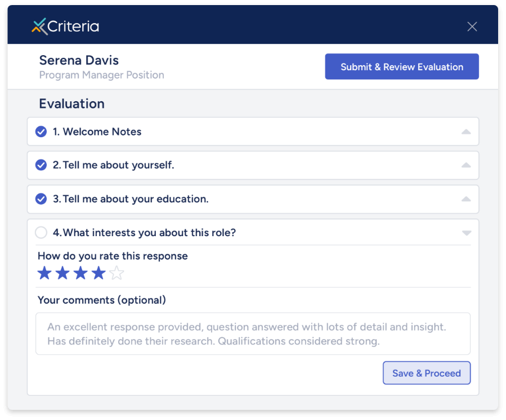Image resolution: width=506 pixels, height=420 pixels.
Task: Collapse the Welcome Notes section
Action: point(466,131)
